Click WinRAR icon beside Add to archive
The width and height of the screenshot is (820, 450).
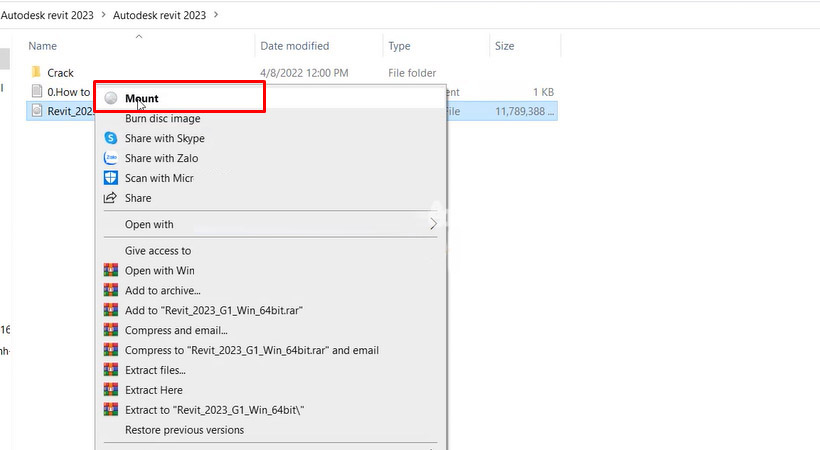pyautogui.click(x=111, y=290)
